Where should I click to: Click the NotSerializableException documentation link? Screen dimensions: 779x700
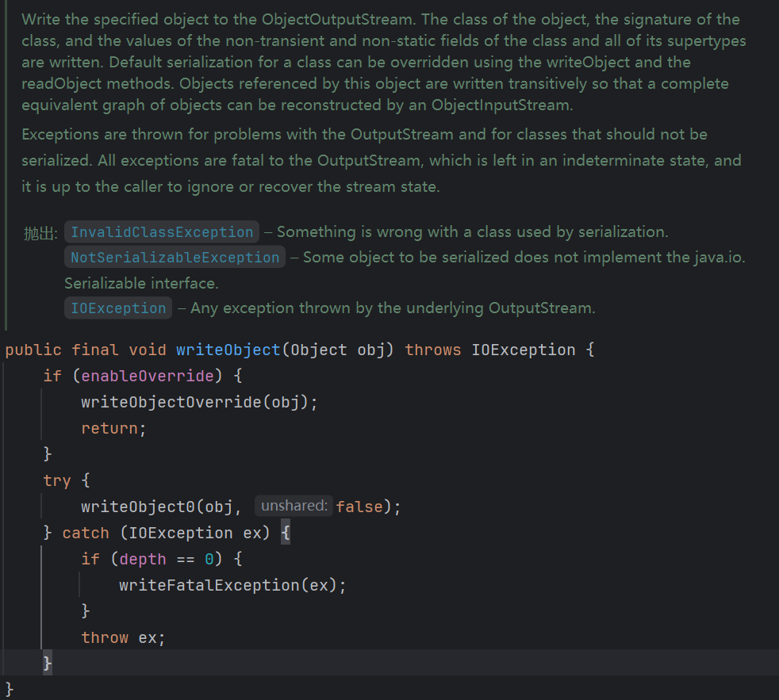[x=175, y=258]
